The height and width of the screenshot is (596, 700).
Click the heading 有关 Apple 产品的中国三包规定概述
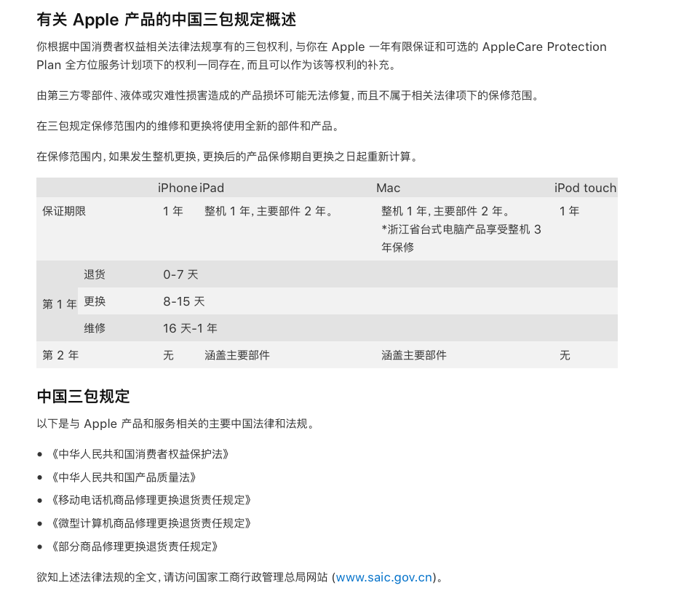tap(166, 20)
